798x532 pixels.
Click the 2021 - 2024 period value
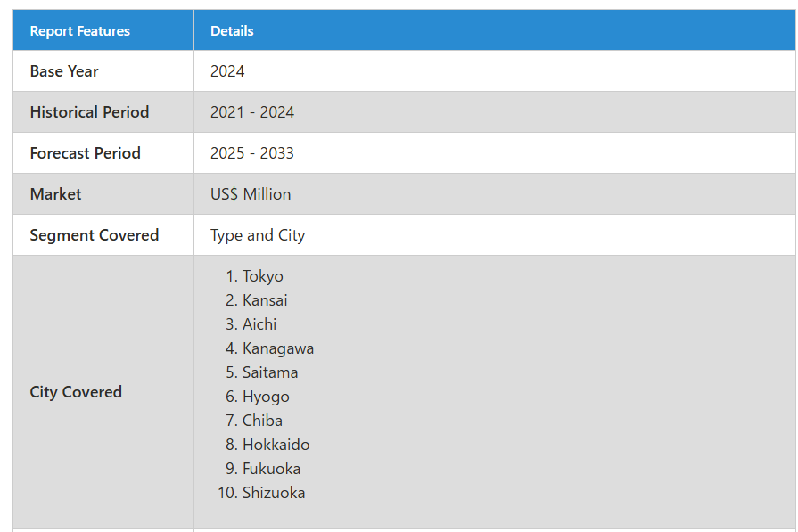click(252, 112)
